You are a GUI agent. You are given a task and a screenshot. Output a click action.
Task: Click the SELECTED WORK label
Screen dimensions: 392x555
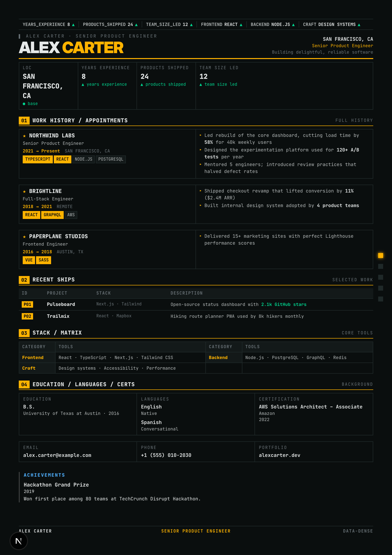point(353,280)
